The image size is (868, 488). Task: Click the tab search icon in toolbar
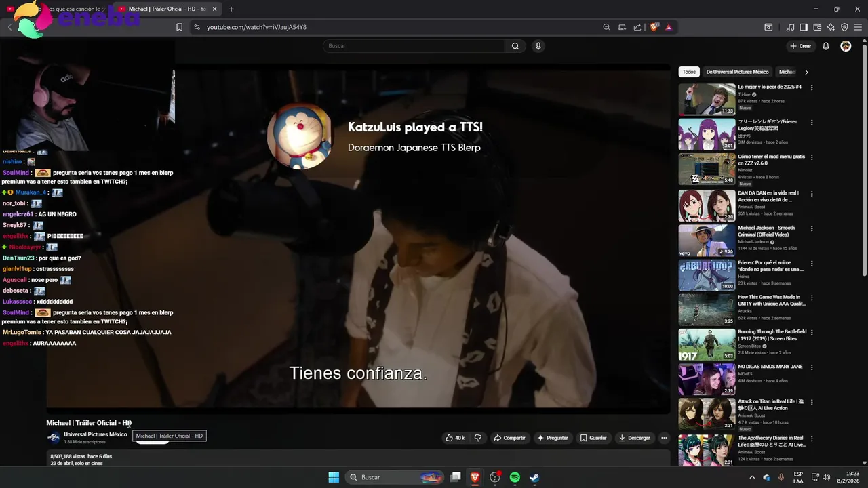(768, 27)
